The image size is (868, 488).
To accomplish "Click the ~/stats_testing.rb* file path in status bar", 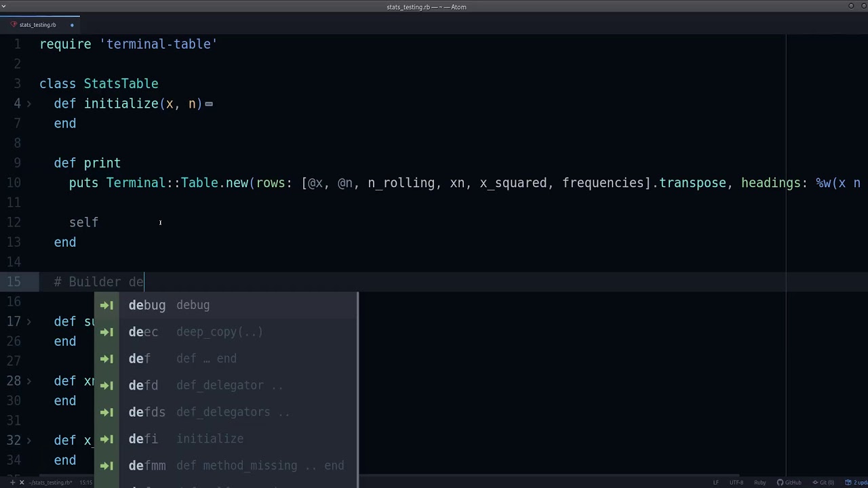I will click(50, 483).
